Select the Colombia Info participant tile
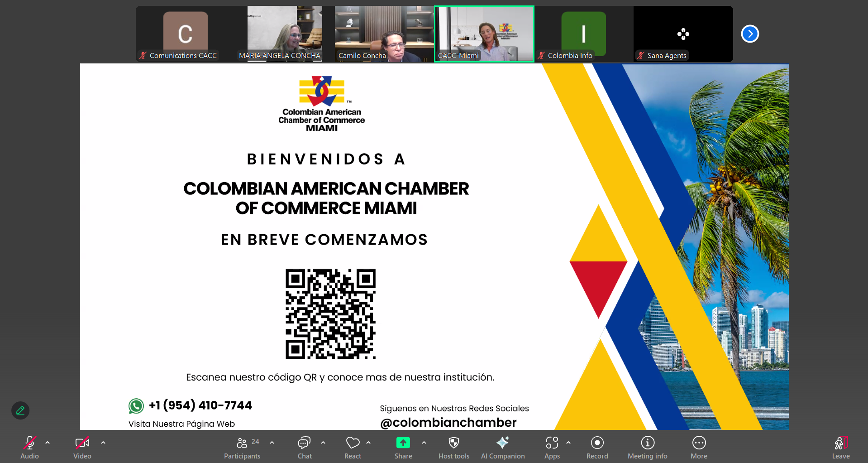The width and height of the screenshot is (868, 463). point(584,34)
